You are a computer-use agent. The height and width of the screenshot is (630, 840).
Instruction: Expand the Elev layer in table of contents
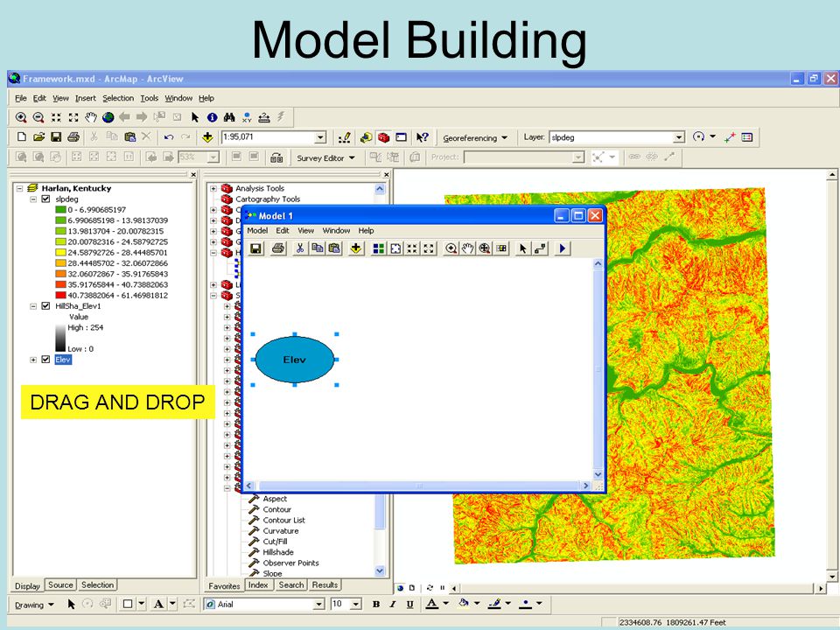point(33,360)
